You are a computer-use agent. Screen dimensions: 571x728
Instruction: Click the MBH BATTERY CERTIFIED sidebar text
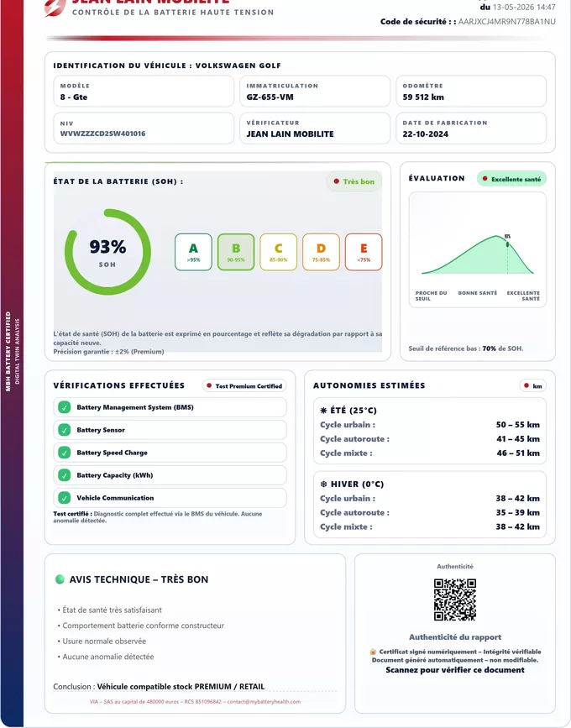(8, 352)
